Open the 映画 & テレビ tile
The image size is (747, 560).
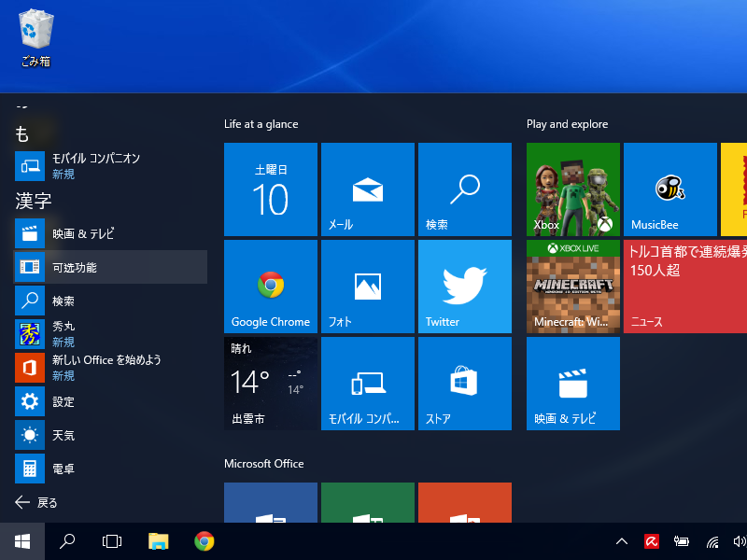pyautogui.click(x=573, y=384)
